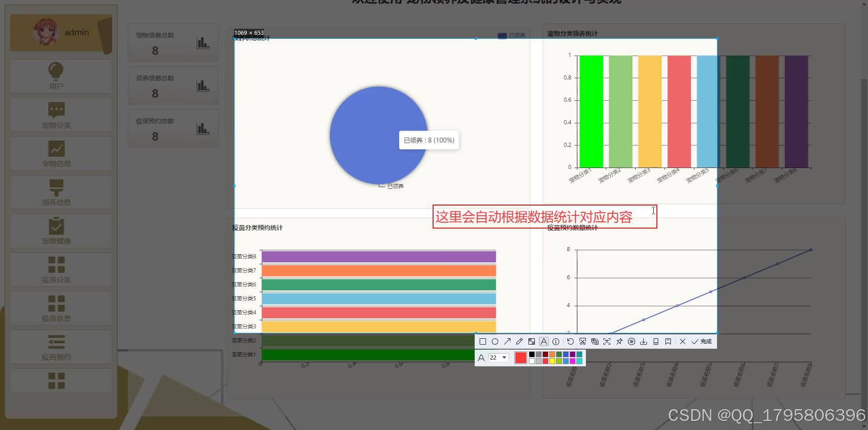The image size is (868, 430).
Task: Pick the purple color swatch
Action: click(572, 354)
